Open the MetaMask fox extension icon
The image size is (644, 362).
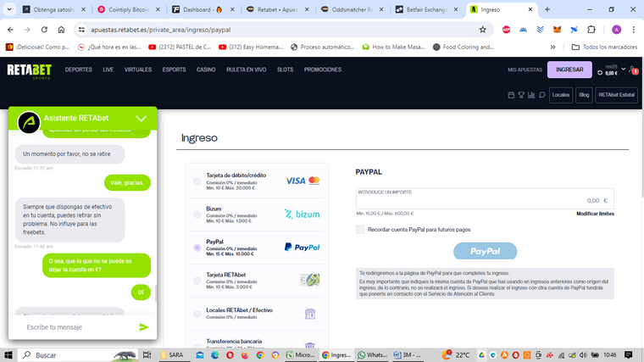pyautogui.click(x=557, y=30)
